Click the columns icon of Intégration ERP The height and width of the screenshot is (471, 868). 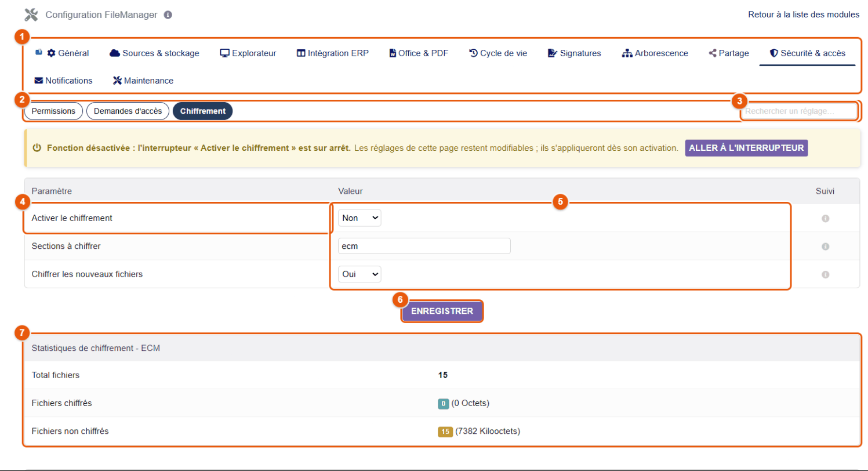click(301, 53)
